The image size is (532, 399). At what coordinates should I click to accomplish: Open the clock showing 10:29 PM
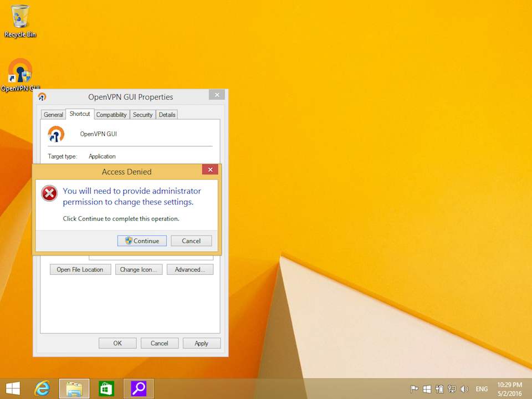tap(510, 389)
